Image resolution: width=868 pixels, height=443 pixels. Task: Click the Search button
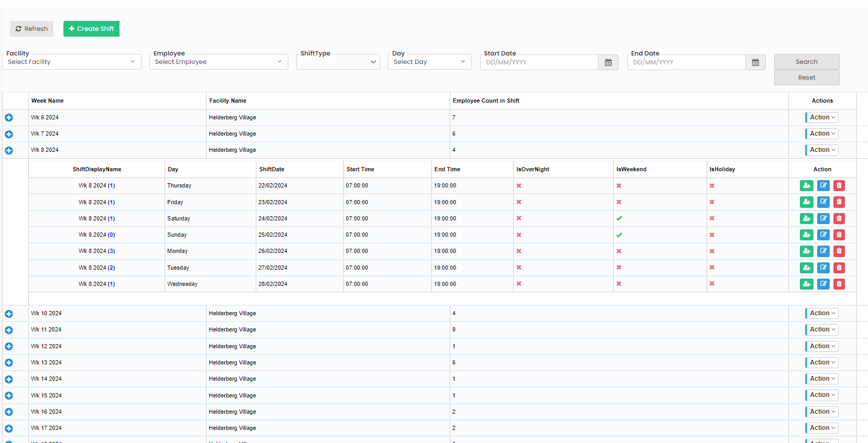point(806,62)
